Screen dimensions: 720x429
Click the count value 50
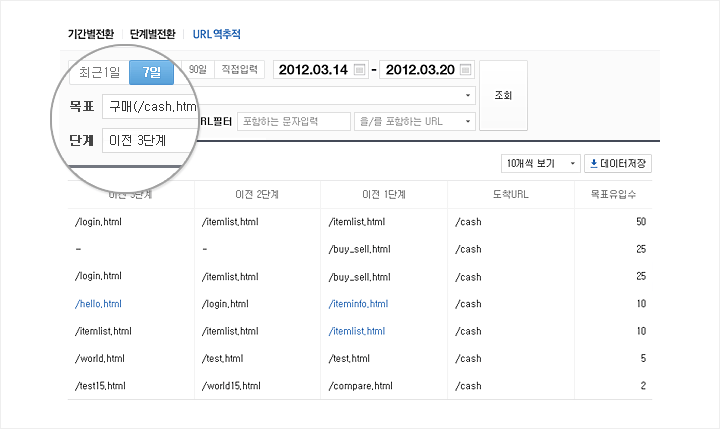(x=641, y=221)
